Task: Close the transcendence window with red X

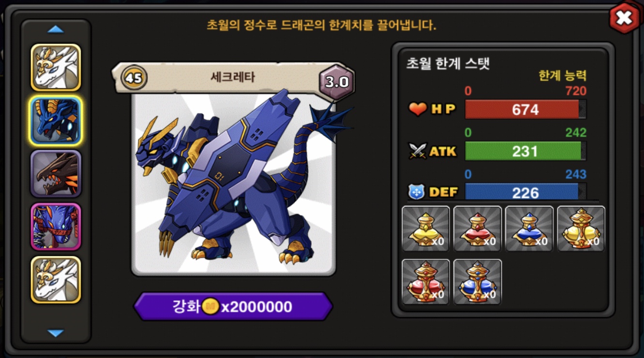Action: (624, 18)
